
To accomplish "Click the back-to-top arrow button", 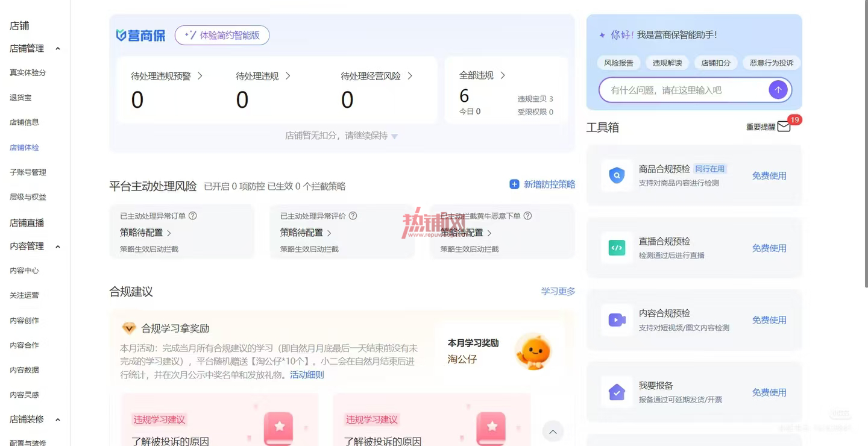I will pyautogui.click(x=553, y=431).
